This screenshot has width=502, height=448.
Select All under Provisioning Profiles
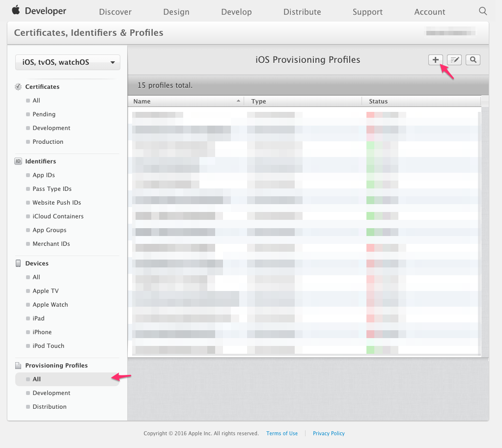pyautogui.click(x=36, y=379)
